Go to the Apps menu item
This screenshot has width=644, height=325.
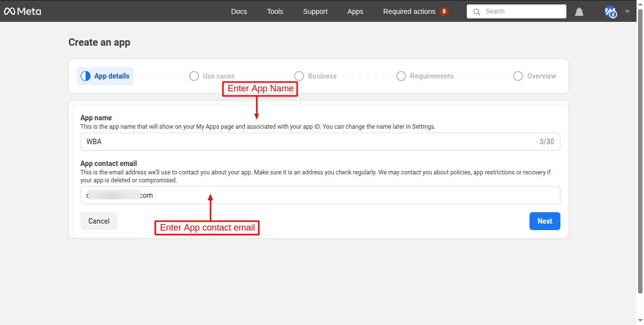click(355, 11)
